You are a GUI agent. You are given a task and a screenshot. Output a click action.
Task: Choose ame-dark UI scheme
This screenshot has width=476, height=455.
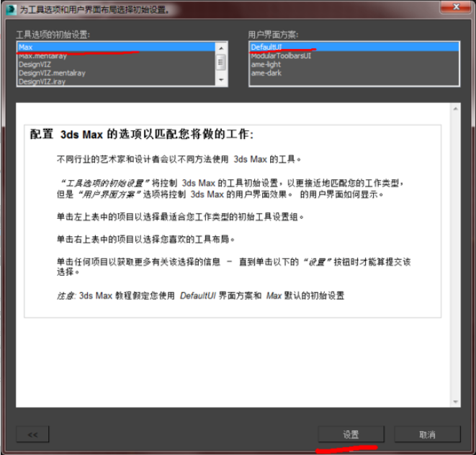(x=354, y=73)
